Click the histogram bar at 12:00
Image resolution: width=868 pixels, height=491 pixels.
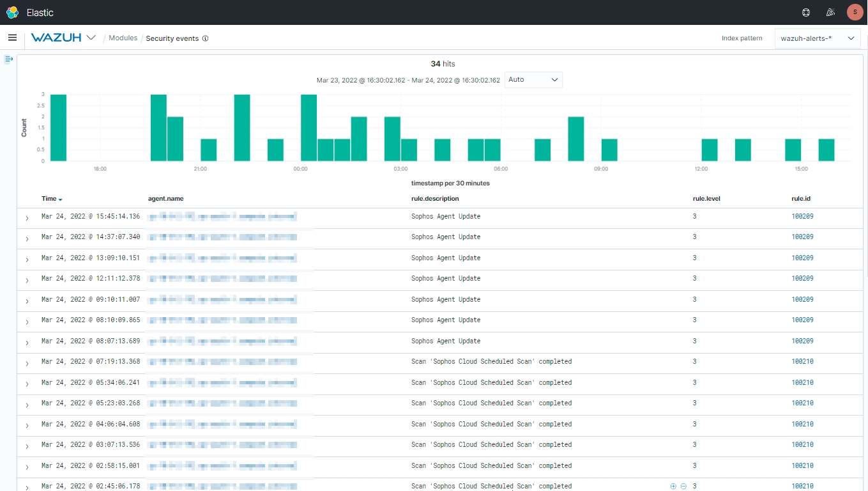coord(710,150)
